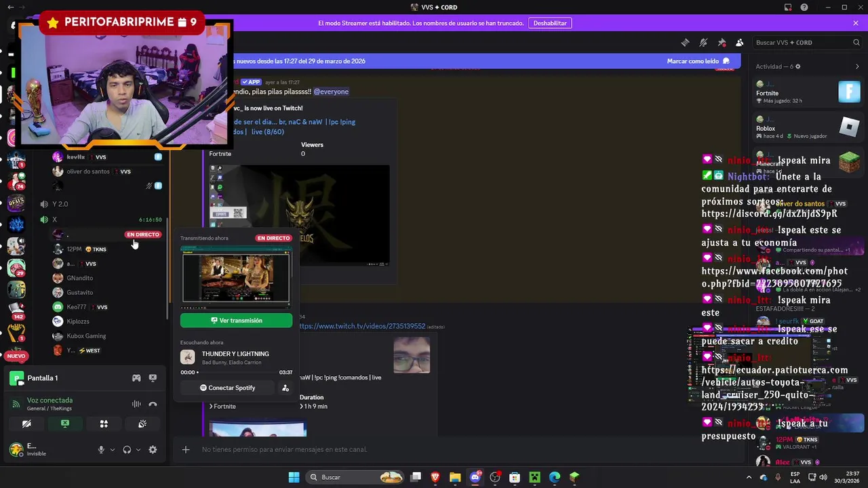The image size is (868, 488).
Task: Click the taskbar Buscar search box
Action: coord(356,477)
